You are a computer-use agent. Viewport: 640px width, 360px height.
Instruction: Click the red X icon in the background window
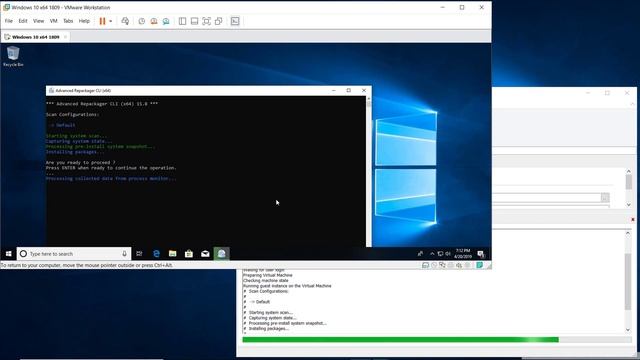[633, 220]
